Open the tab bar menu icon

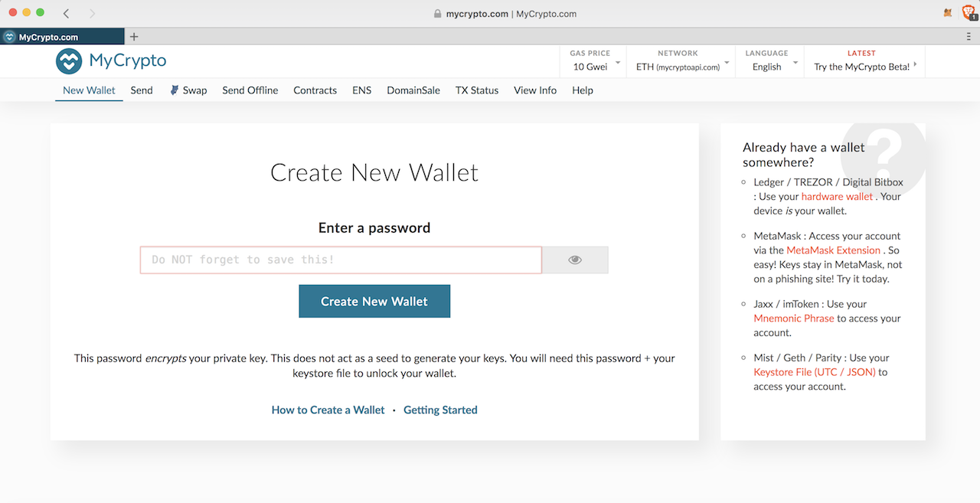[969, 37]
